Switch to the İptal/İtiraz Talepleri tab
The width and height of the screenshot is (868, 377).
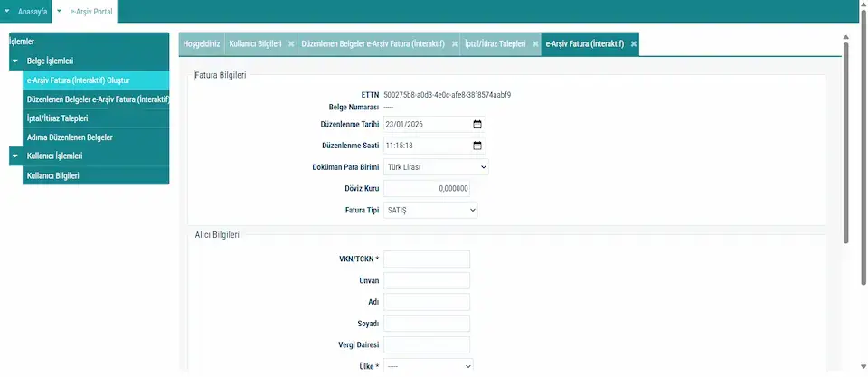click(x=495, y=44)
